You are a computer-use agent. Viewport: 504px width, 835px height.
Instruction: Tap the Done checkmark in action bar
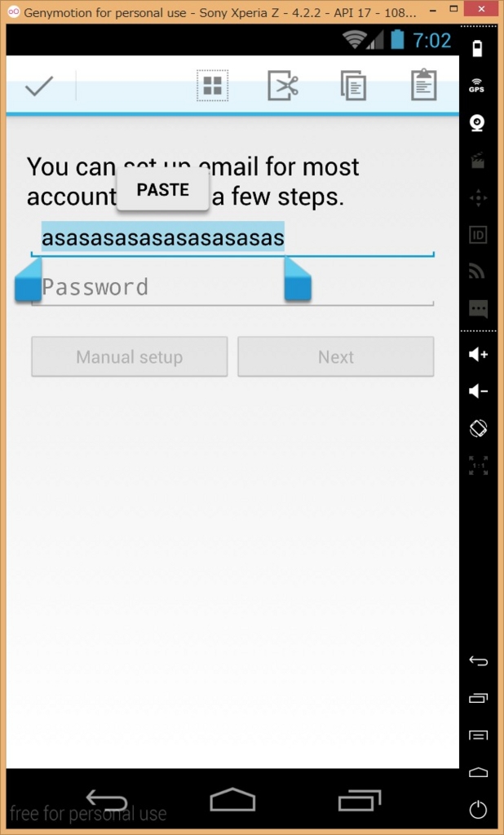click(39, 86)
